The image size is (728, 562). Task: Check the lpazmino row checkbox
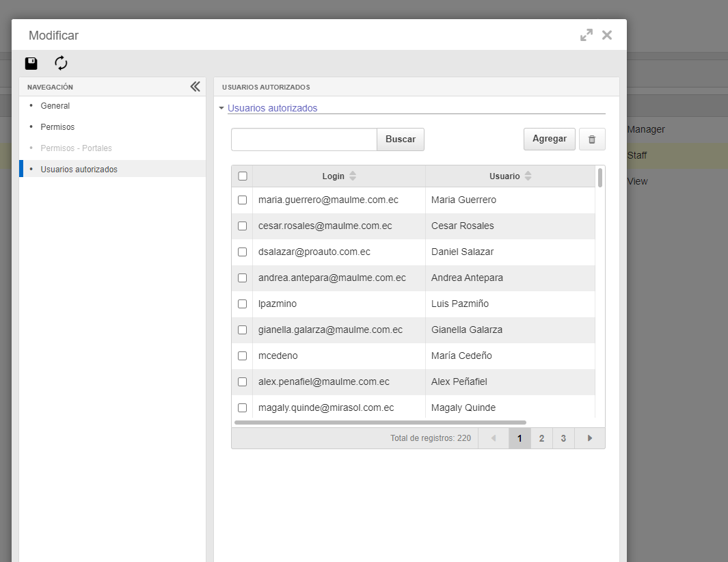[243, 304]
